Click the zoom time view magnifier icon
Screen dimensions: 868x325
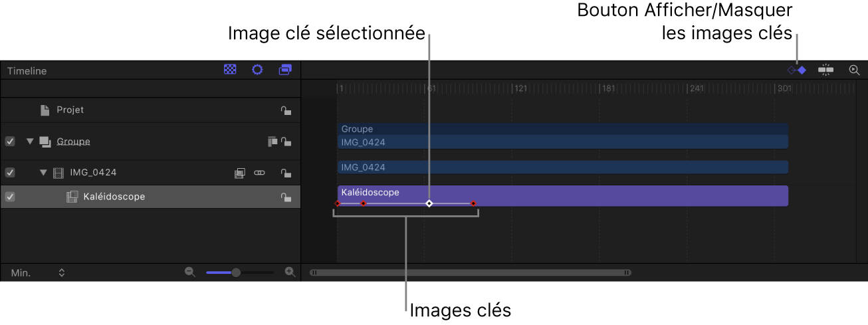(855, 70)
